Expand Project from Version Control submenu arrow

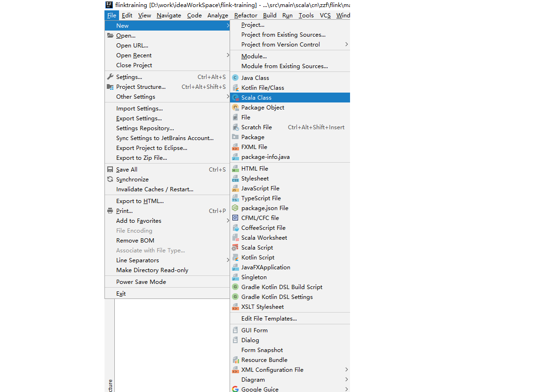pyautogui.click(x=346, y=44)
